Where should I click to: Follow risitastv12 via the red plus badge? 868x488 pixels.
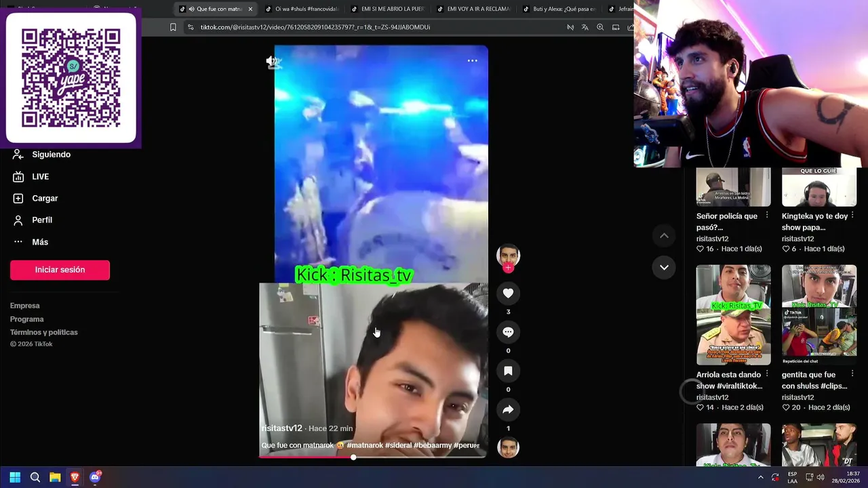click(508, 268)
